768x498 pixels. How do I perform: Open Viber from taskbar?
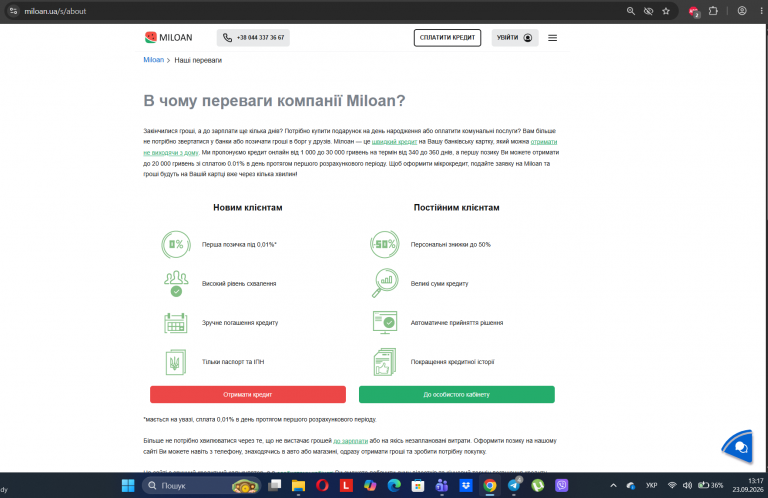coord(562,485)
